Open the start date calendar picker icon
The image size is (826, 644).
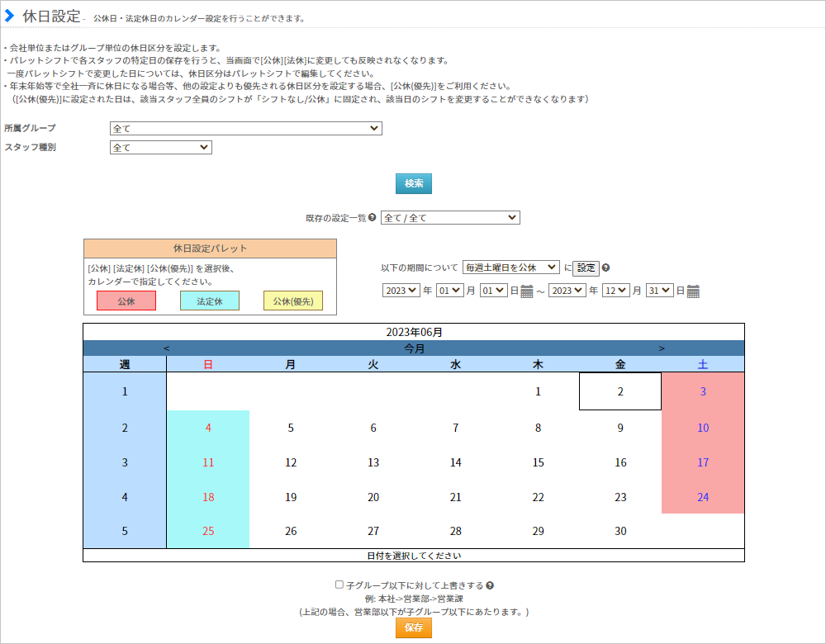[527, 291]
